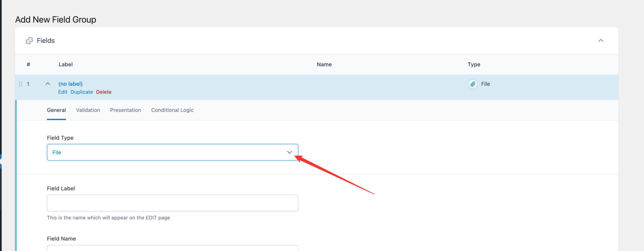Click the Name column header

point(324,64)
